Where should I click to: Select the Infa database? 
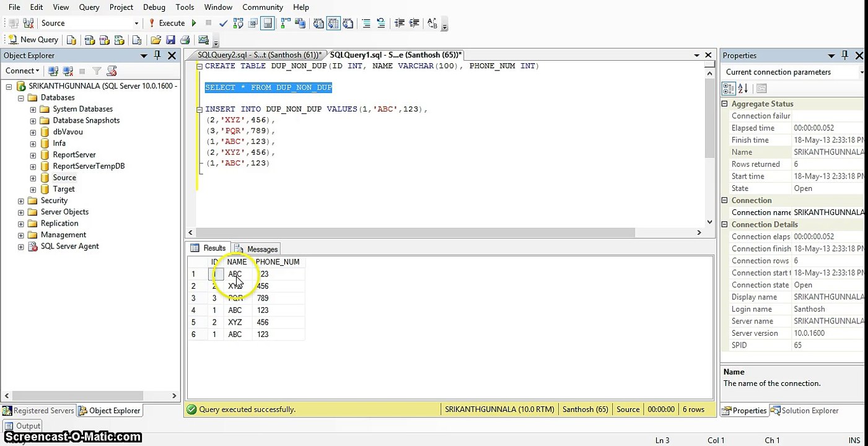coord(59,143)
